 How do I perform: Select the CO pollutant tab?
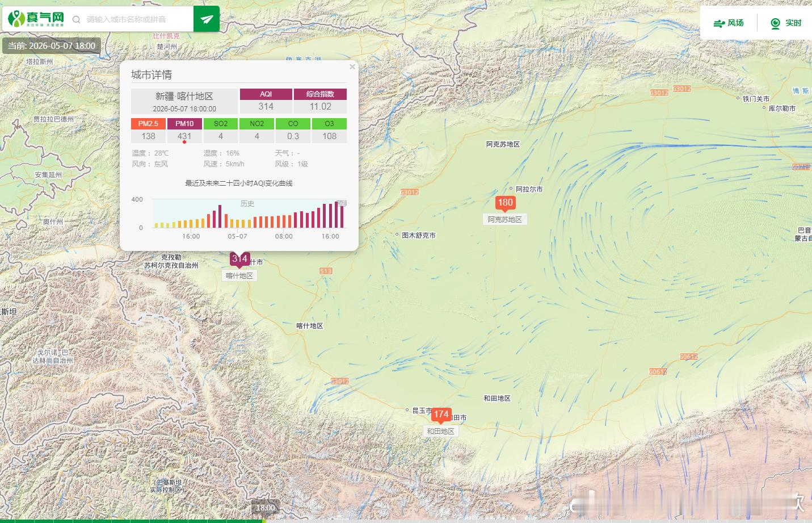click(x=293, y=123)
